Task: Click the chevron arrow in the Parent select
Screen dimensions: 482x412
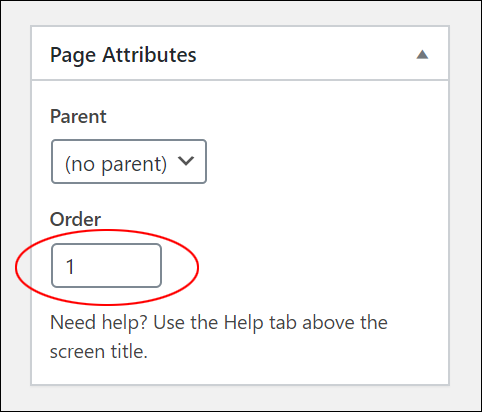Action: 186,161
